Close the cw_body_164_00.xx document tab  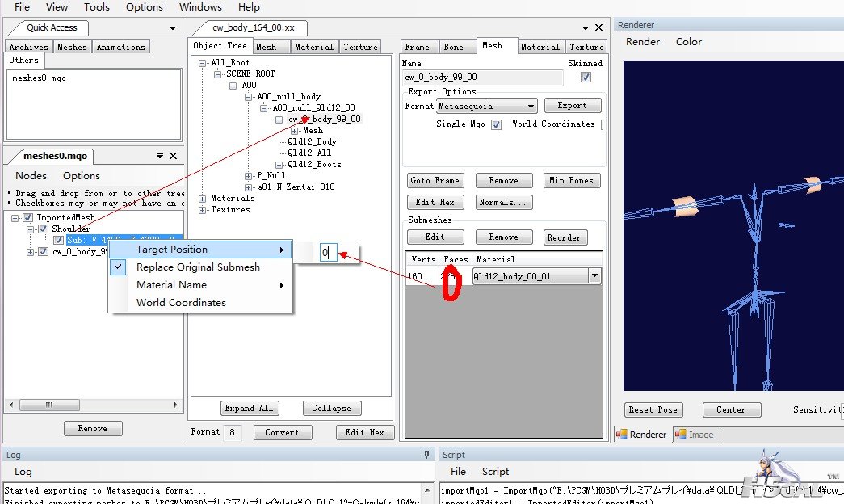[x=598, y=27]
